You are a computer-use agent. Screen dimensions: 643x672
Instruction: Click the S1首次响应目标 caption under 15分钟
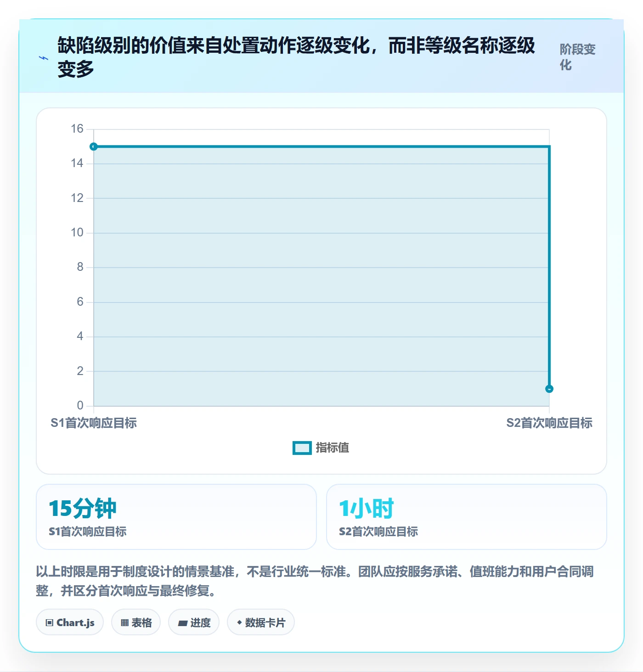coord(88,532)
